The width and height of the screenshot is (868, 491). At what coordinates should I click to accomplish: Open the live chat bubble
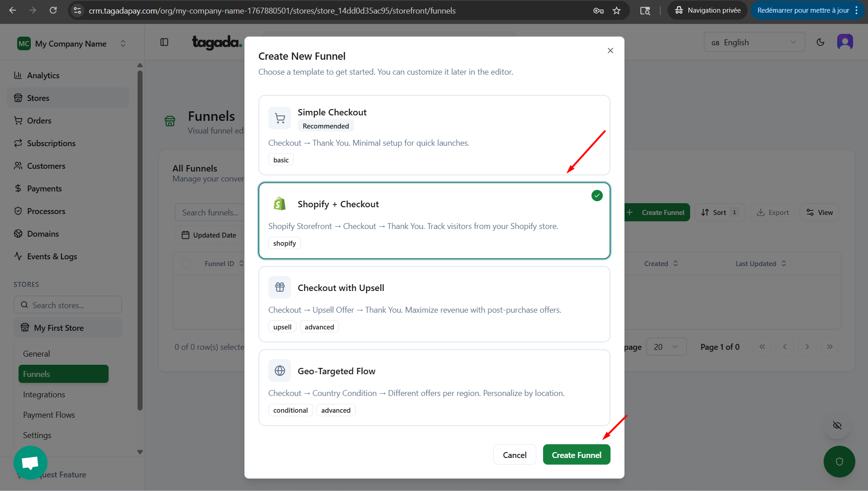coord(30,462)
